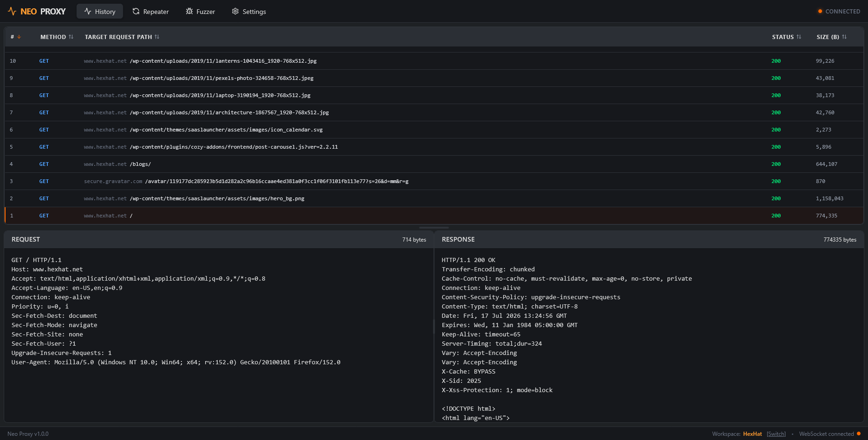Click the vertical divider between request and response
This screenshot has height=440, width=868.
(x=434, y=327)
